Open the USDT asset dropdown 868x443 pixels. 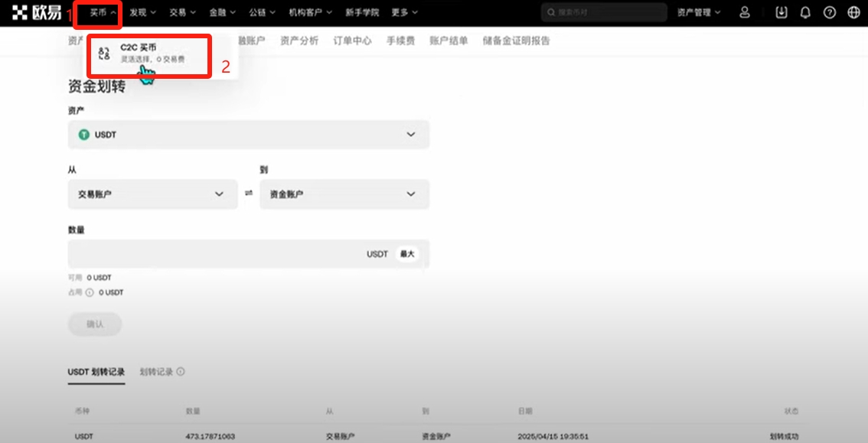click(x=249, y=135)
